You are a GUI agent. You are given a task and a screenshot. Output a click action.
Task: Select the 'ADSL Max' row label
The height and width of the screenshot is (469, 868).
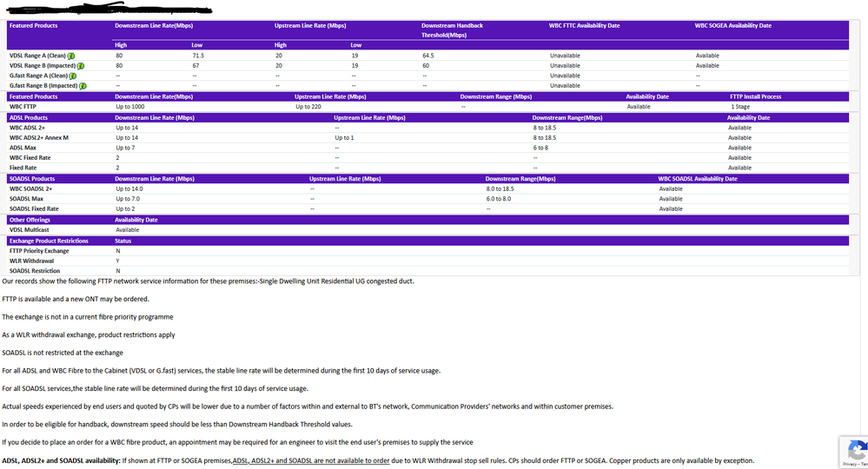pyautogui.click(x=23, y=148)
